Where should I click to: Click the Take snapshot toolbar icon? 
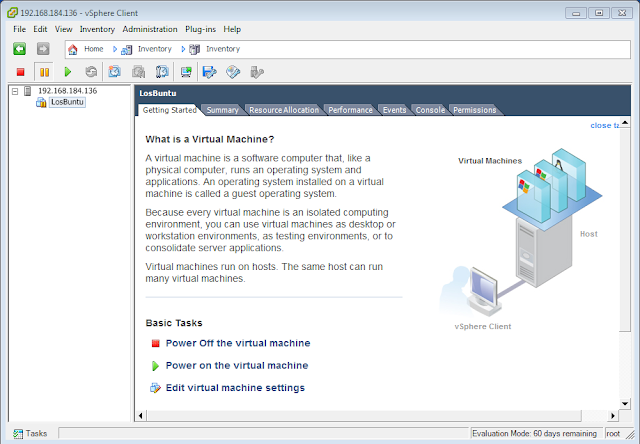114,72
